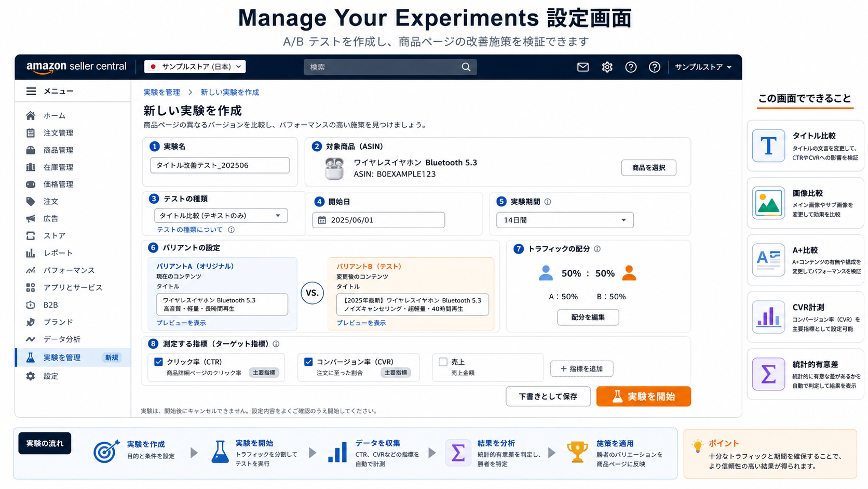This screenshot has width=868, height=489.
Task: Click the 開始日 date field
Action: [x=378, y=220]
